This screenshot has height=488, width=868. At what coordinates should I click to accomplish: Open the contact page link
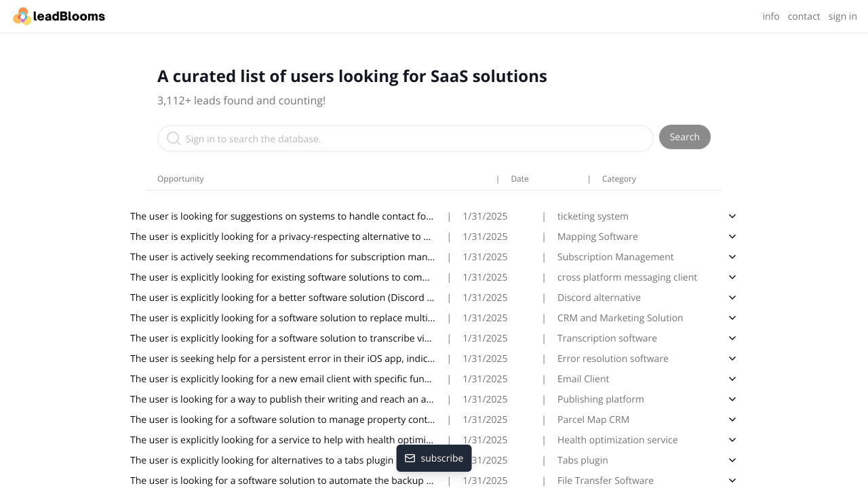(x=804, y=16)
